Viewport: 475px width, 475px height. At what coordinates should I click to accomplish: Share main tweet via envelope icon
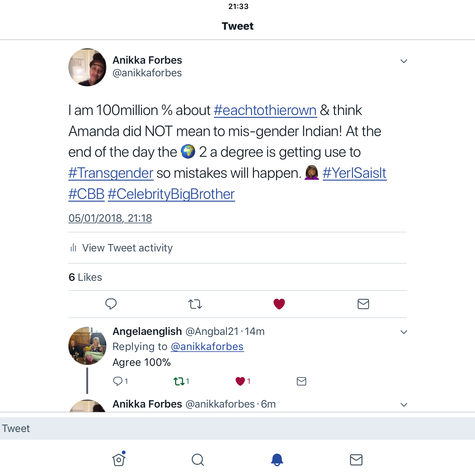click(x=363, y=304)
